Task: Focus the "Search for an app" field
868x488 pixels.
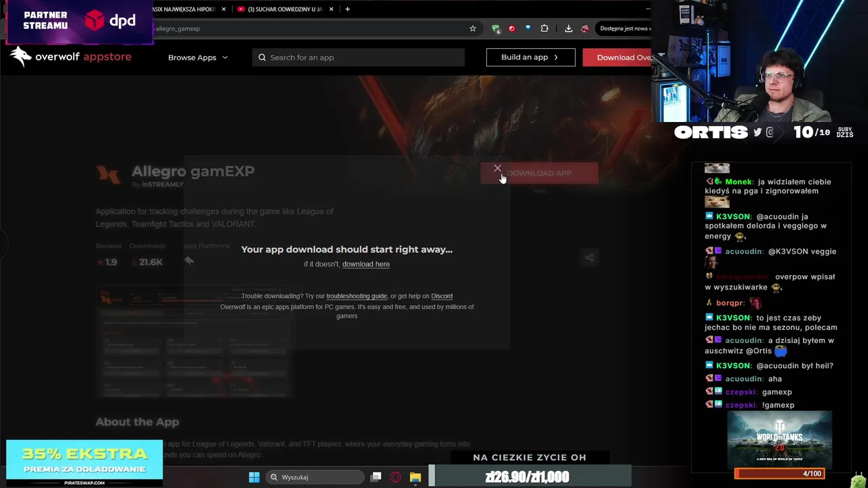Action: coord(358,58)
